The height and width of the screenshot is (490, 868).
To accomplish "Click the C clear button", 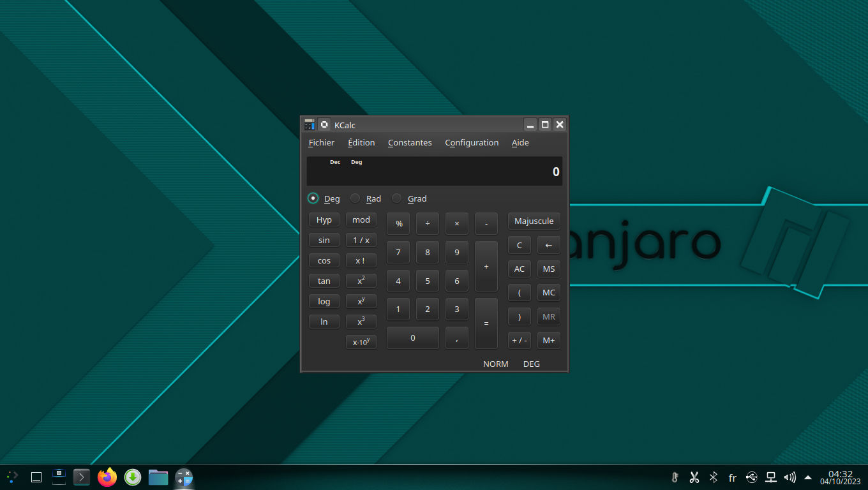I will coord(520,245).
